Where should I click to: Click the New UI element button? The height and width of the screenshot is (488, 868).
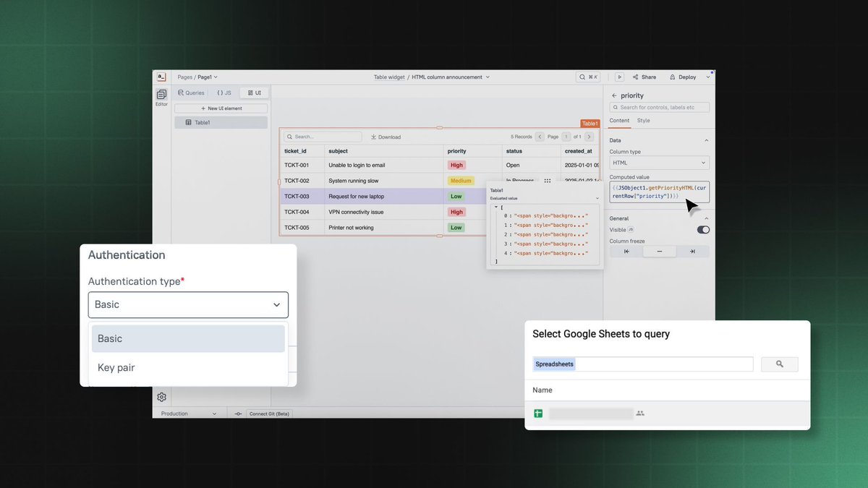pyautogui.click(x=221, y=108)
